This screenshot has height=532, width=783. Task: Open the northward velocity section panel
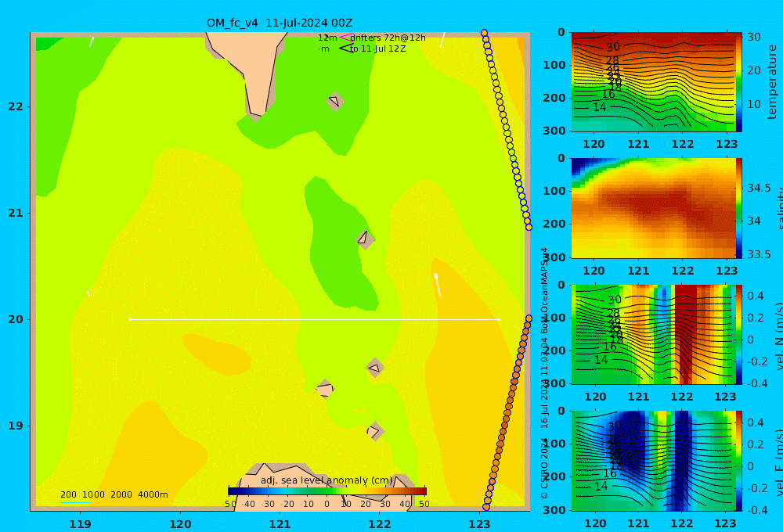point(653,334)
